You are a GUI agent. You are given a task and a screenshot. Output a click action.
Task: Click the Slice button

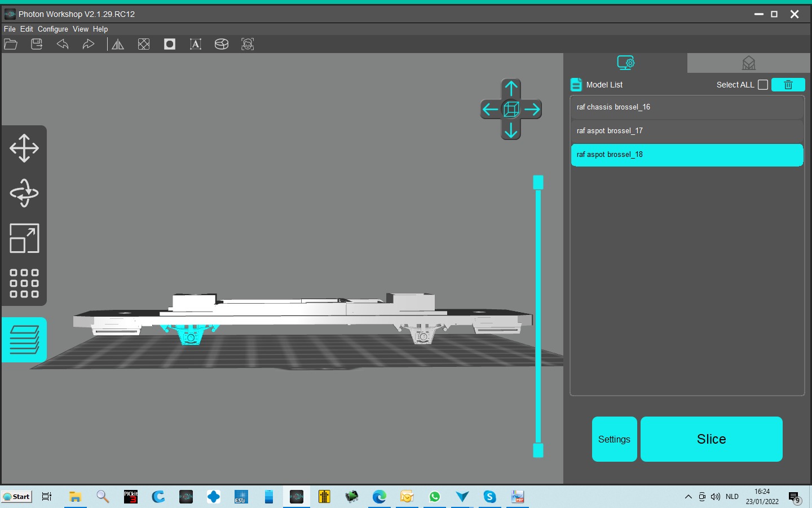712,439
